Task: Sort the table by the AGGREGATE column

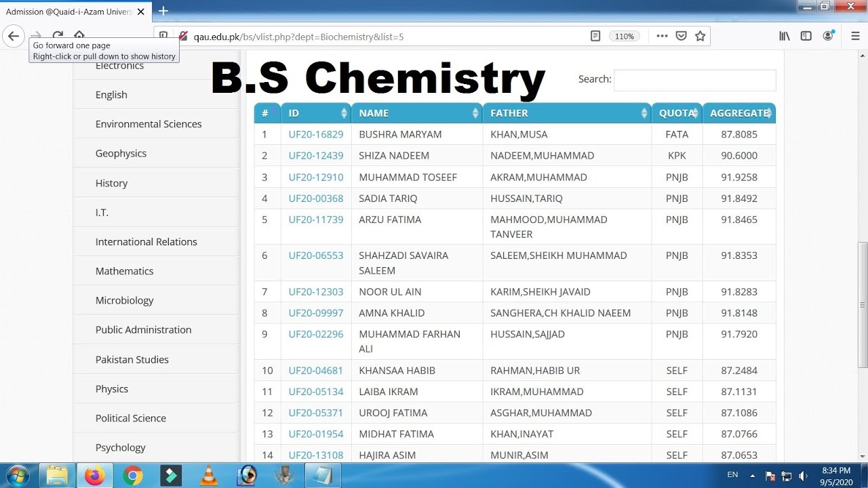Action: [739, 113]
